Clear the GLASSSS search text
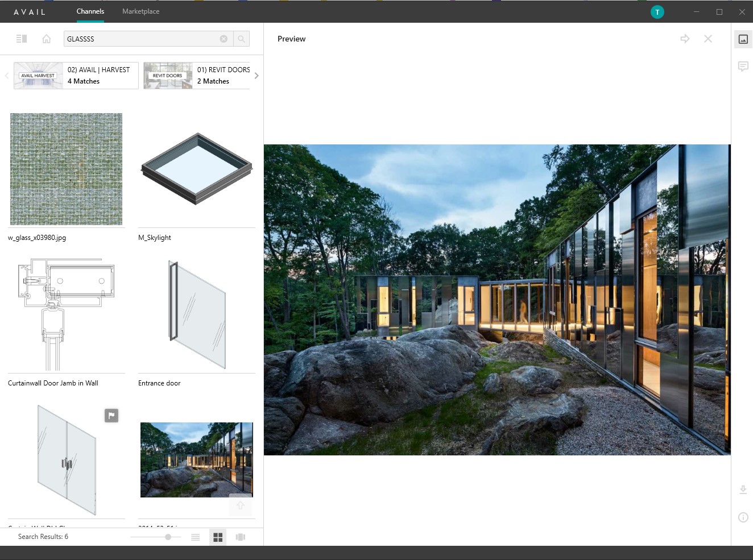Image resolution: width=753 pixels, height=560 pixels. pyautogui.click(x=224, y=39)
